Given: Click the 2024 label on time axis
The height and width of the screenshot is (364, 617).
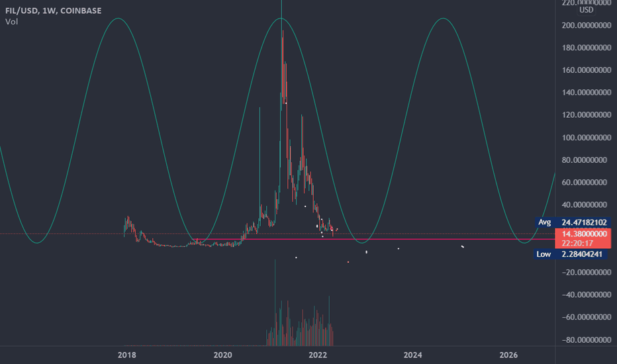Looking at the screenshot, I should tap(413, 355).
